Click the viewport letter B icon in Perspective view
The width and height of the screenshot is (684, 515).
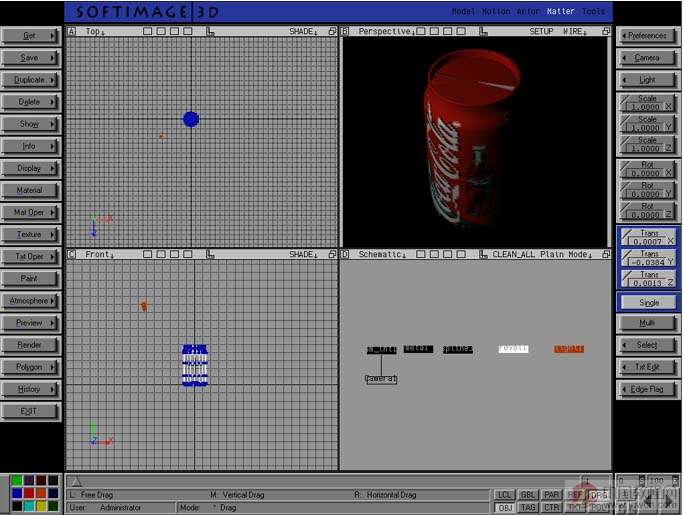pyautogui.click(x=345, y=31)
